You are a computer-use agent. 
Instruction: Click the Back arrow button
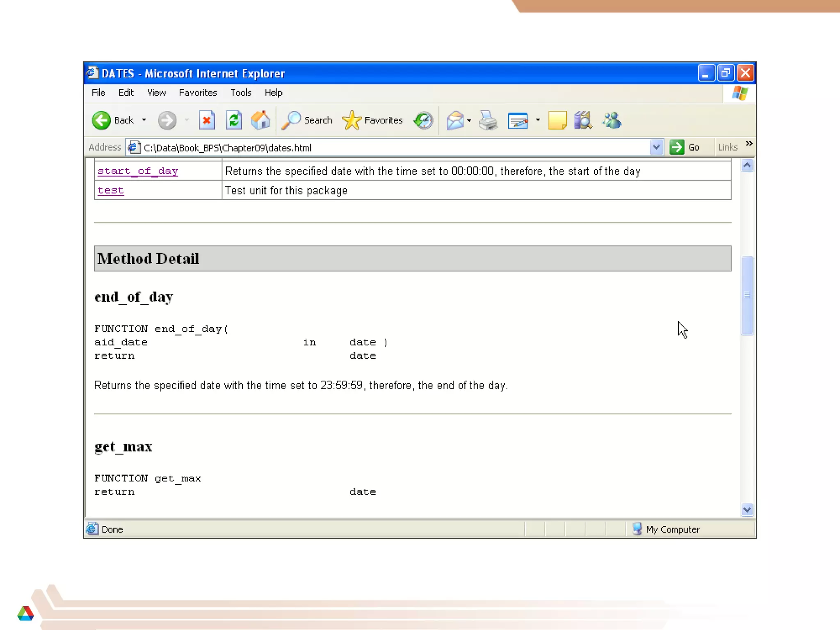[x=101, y=120]
